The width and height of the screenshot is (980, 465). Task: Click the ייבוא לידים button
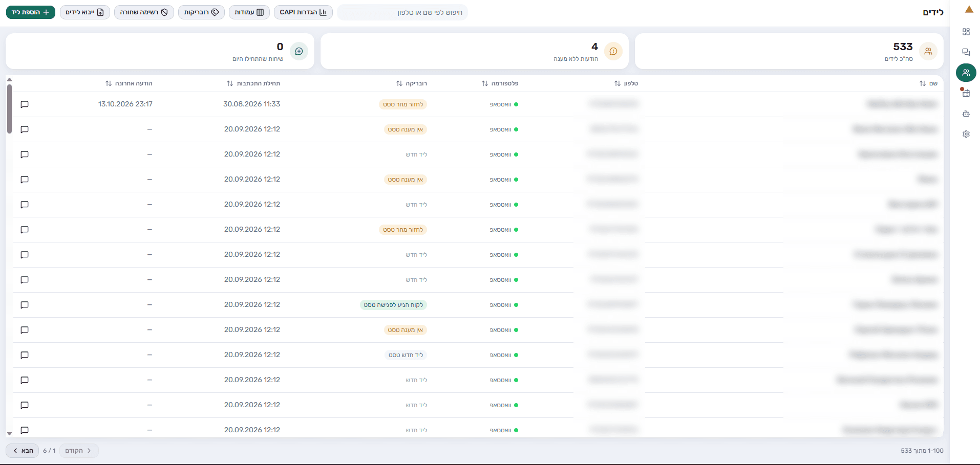85,12
